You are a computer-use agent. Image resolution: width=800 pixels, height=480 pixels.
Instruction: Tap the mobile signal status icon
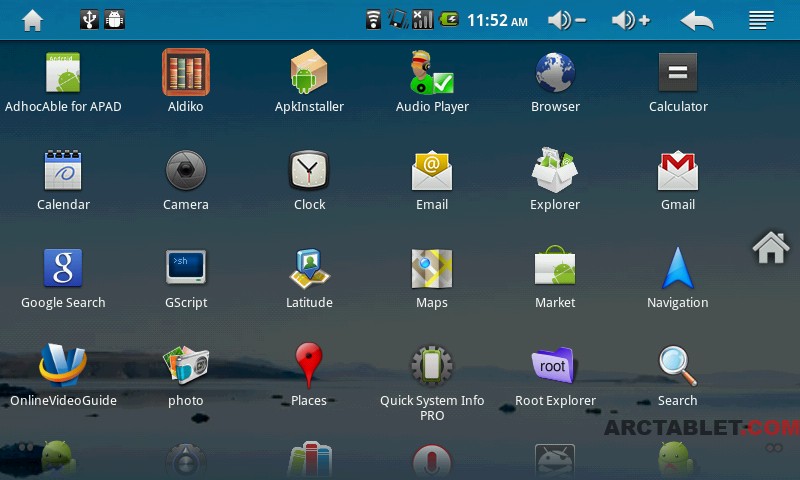[422, 20]
